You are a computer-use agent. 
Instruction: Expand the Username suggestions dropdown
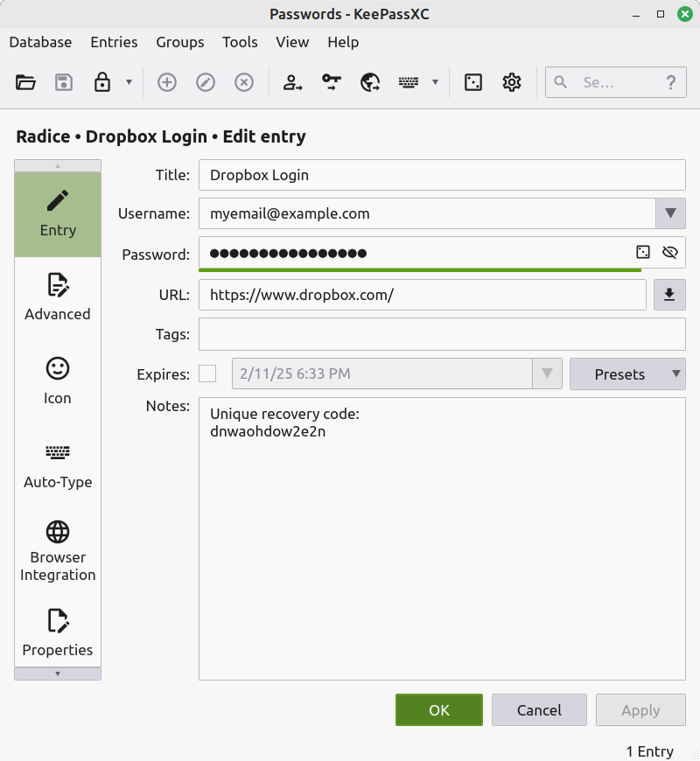click(x=670, y=213)
